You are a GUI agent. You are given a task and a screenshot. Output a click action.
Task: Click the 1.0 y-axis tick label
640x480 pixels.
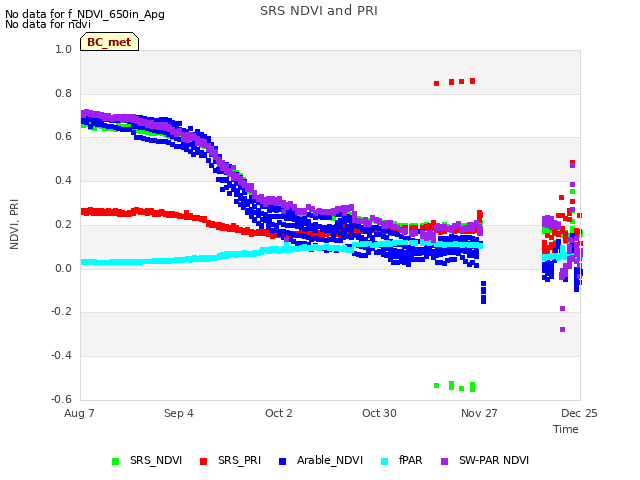click(x=64, y=50)
